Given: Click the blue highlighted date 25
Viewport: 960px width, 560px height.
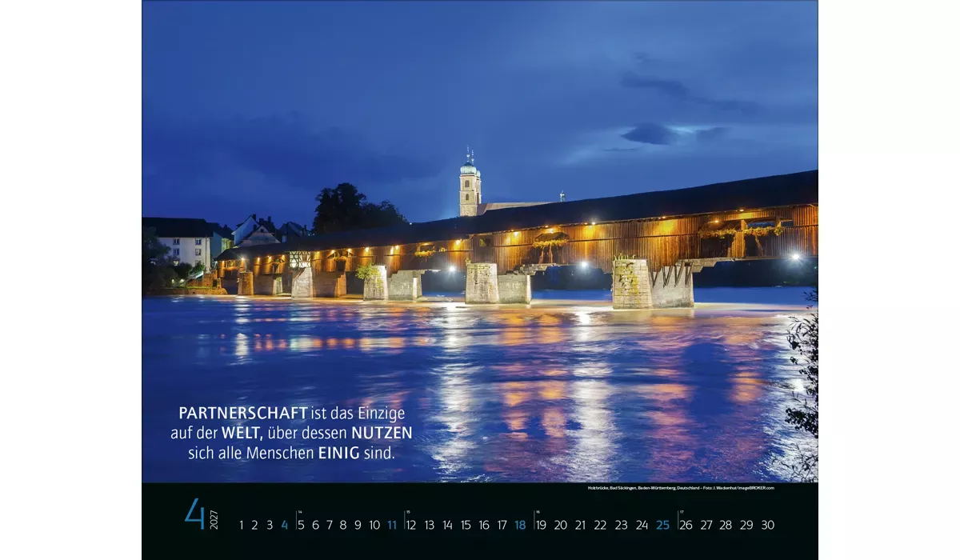Looking at the screenshot, I should 662,524.
